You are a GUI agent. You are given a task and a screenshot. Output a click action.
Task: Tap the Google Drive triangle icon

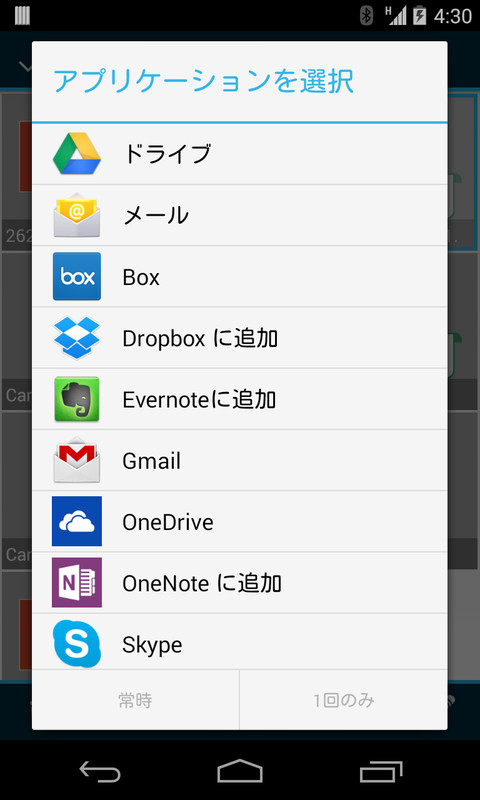click(77, 154)
